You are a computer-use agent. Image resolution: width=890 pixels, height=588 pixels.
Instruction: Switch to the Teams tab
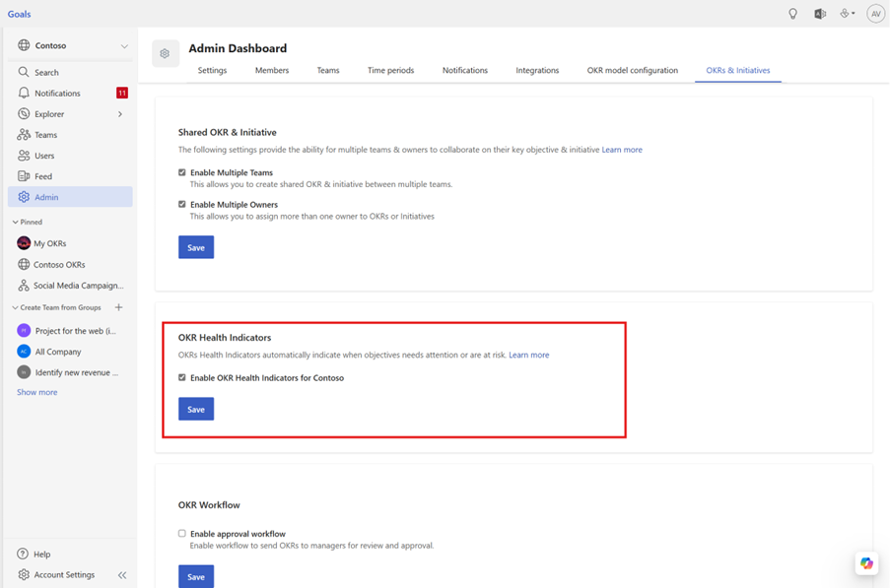click(328, 70)
